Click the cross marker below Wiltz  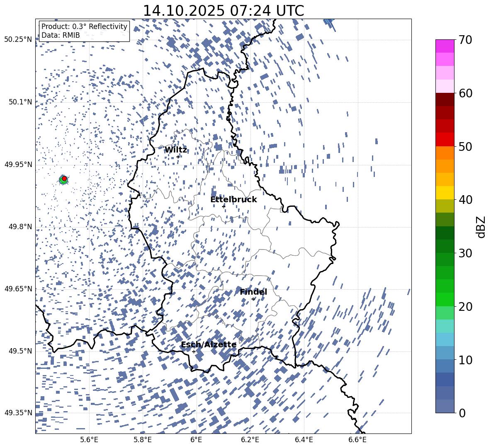click(178, 157)
